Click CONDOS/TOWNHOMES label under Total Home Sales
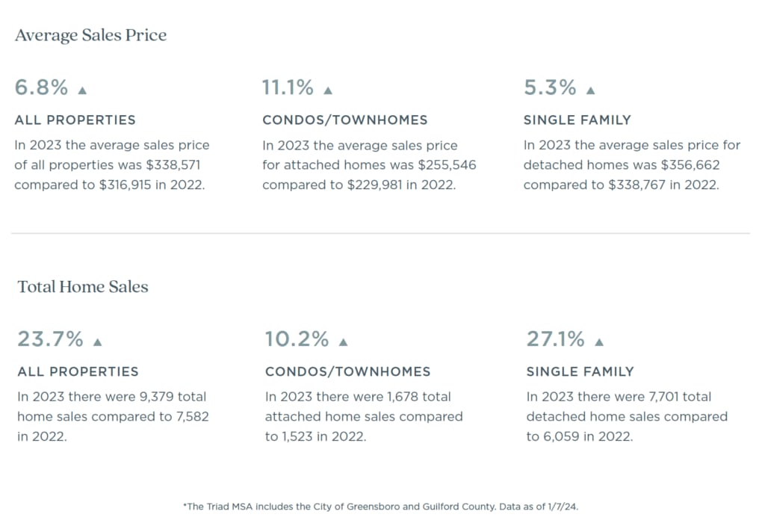This screenshot has width=765, height=532. [x=348, y=372]
